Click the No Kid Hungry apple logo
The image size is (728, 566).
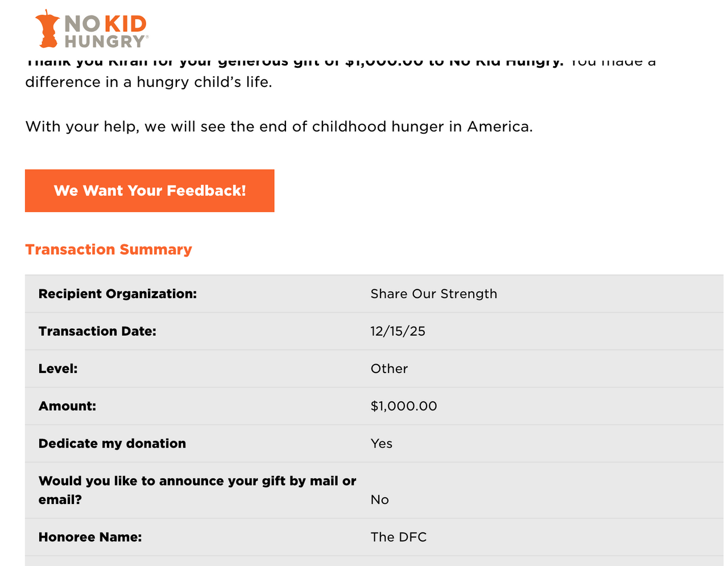(47, 28)
